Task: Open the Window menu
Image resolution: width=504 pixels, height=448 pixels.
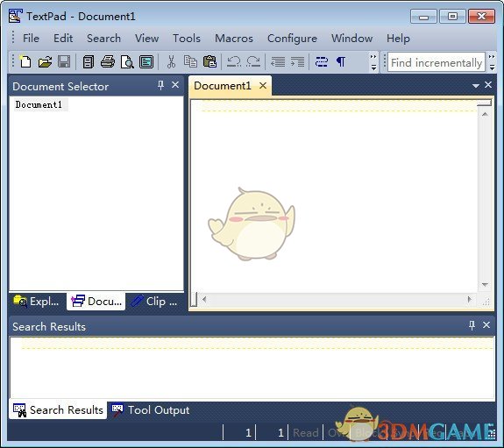Action: pyautogui.click(x=352, y=39)
